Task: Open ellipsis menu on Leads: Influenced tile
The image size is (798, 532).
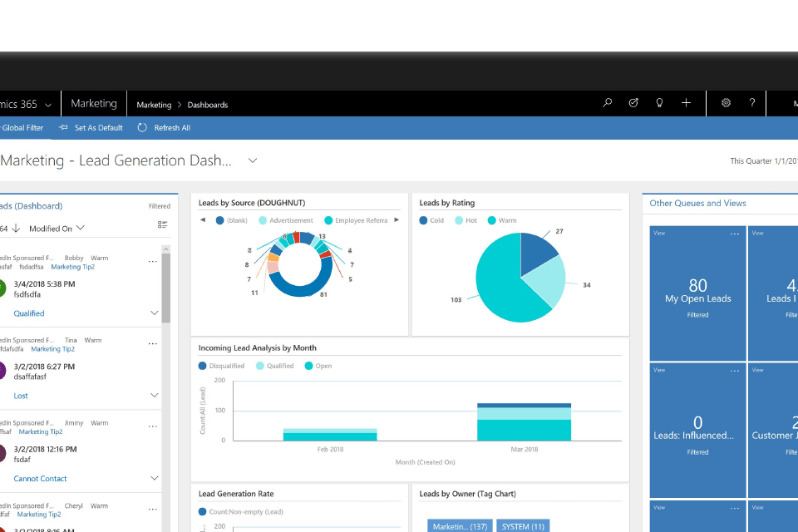Action: point(734,371)
